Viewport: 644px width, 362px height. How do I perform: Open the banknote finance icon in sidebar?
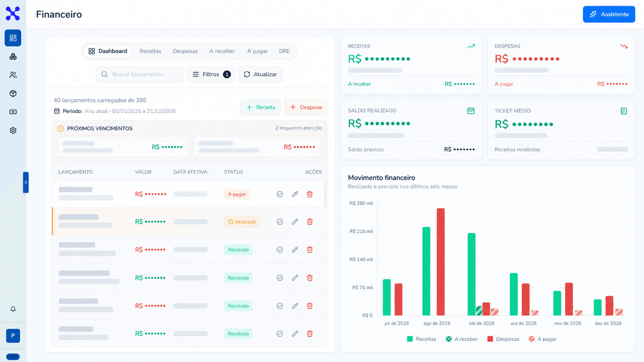(13, 112)
